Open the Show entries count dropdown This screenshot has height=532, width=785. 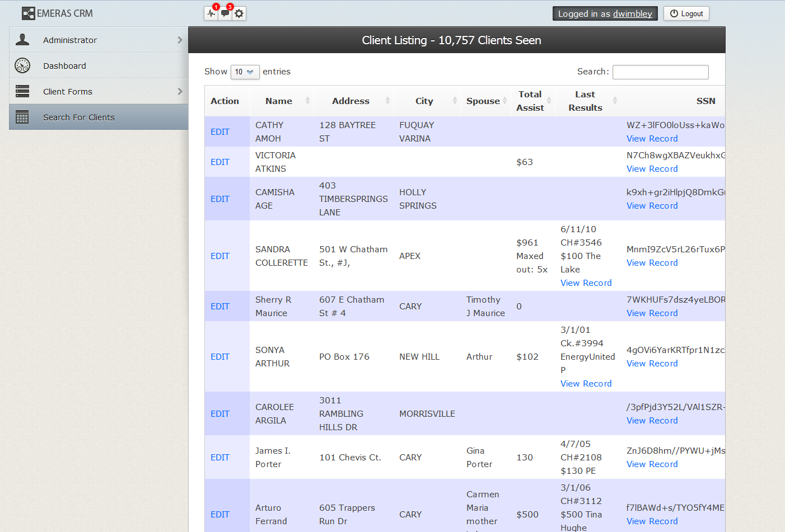(245, 72)
